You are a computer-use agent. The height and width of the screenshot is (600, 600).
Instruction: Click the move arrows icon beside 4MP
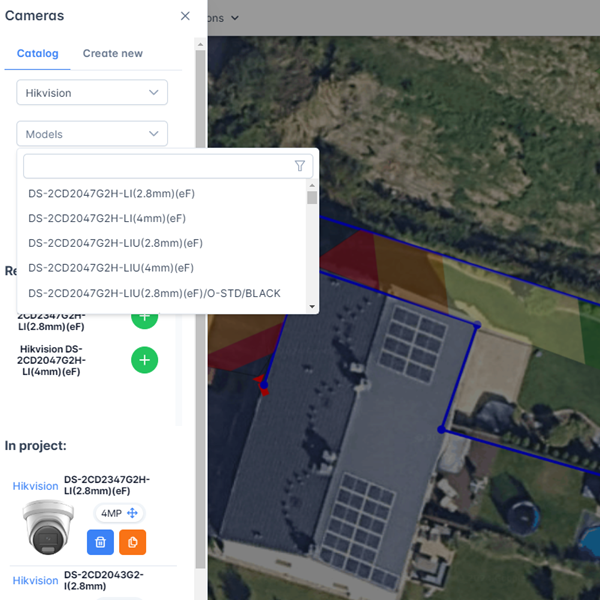point(132,513)
